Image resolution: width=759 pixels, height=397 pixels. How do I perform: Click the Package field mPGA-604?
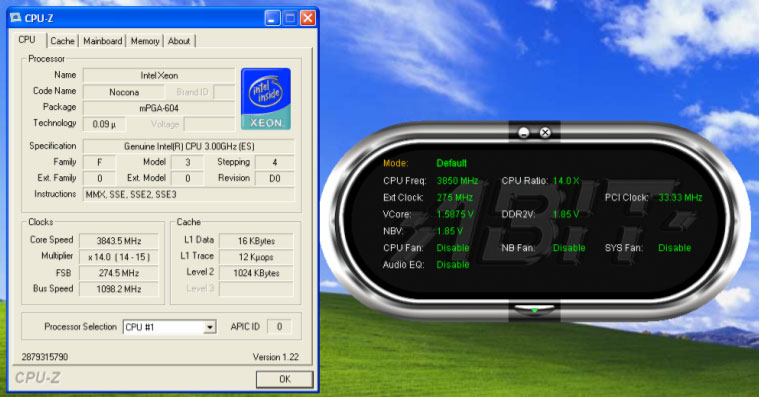pos(159,108)
